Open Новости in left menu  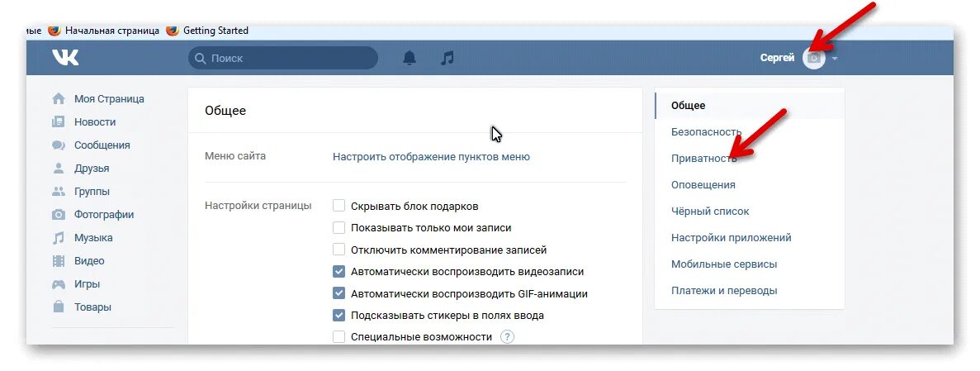coord(95,122)
